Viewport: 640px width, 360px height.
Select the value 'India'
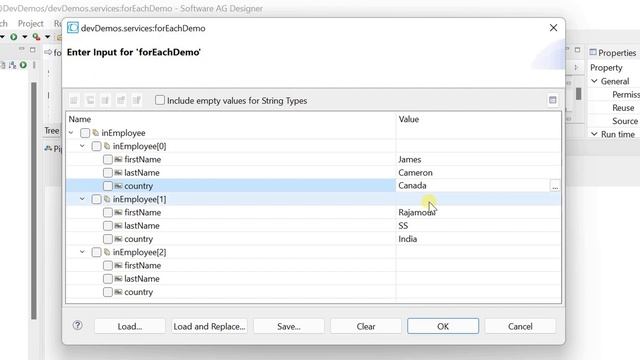pyautogui.click(x=408, y=239)
